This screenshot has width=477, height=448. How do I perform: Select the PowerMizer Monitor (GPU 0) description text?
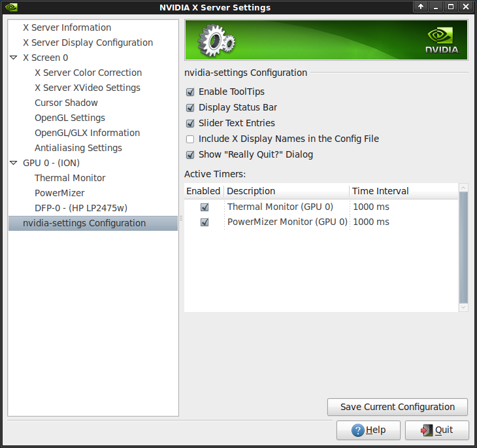(x=287, y=222)
